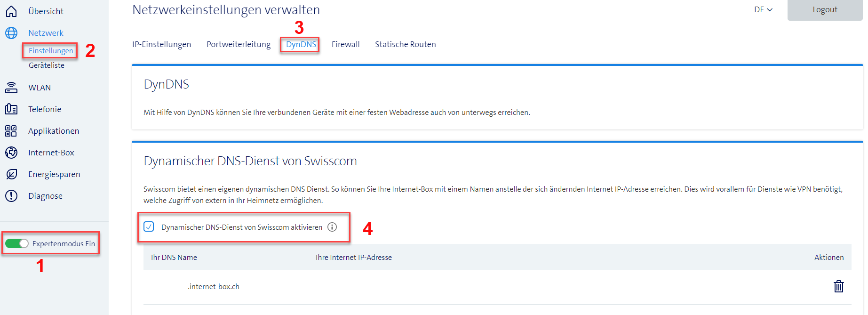Uncheck Dynamischer DNS-Dienst von Swisscom aktivieren

pyautogui.click(x=149, y=226)
